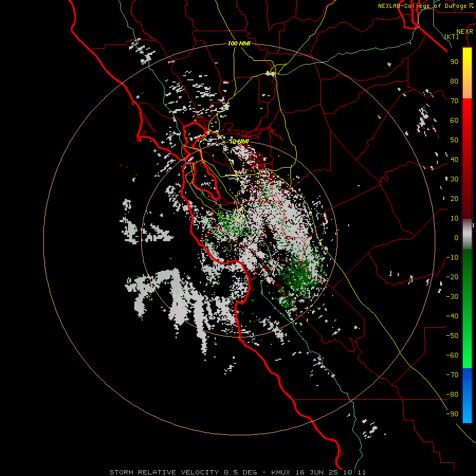This screenshot has width=476, height=476.
Task: Click the 0.5 DEG elevation text in the footer
Action: (240, 472)
